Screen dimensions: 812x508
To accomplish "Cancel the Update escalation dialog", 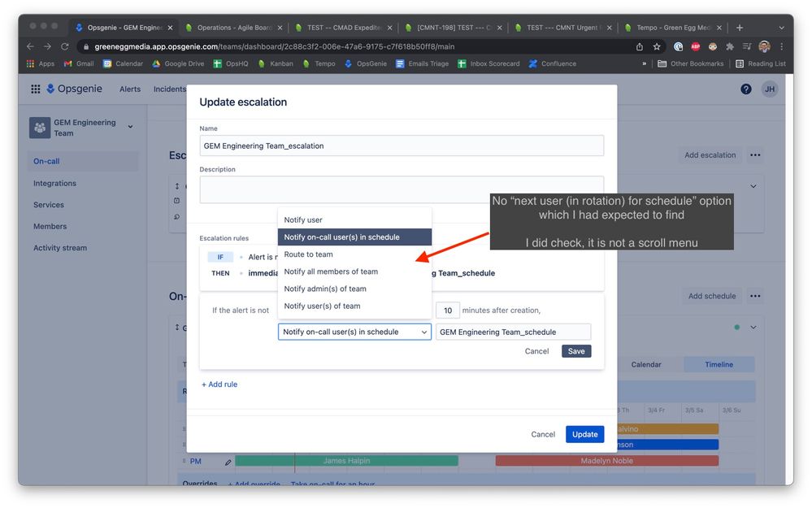I will 543,435.
